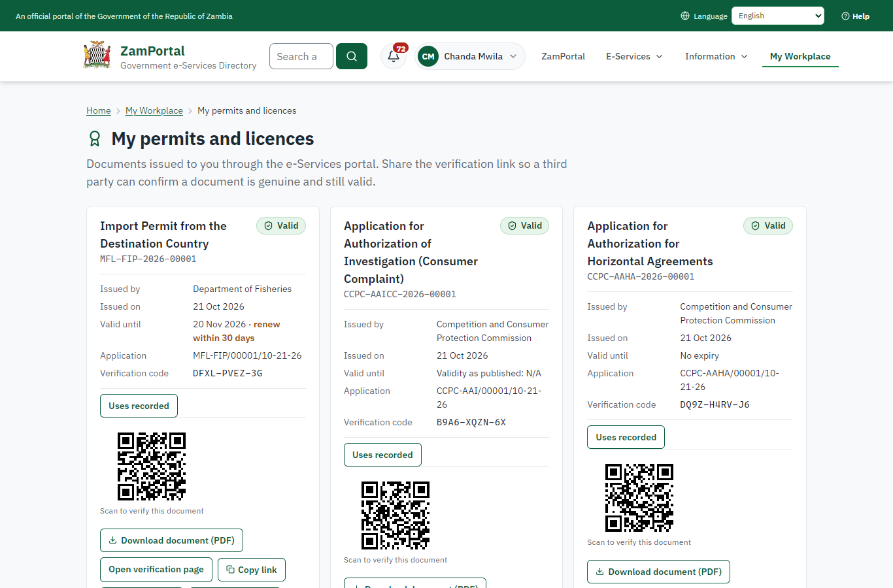
Task: Open verification page for Import Permit
Action: [x=156, y=570]
